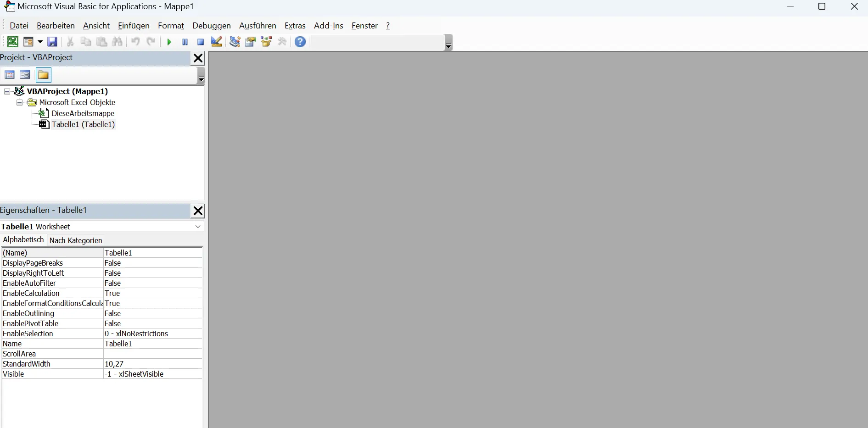Click the Break pause icon
The image size is (868, 428).
(x=185, y=42)
